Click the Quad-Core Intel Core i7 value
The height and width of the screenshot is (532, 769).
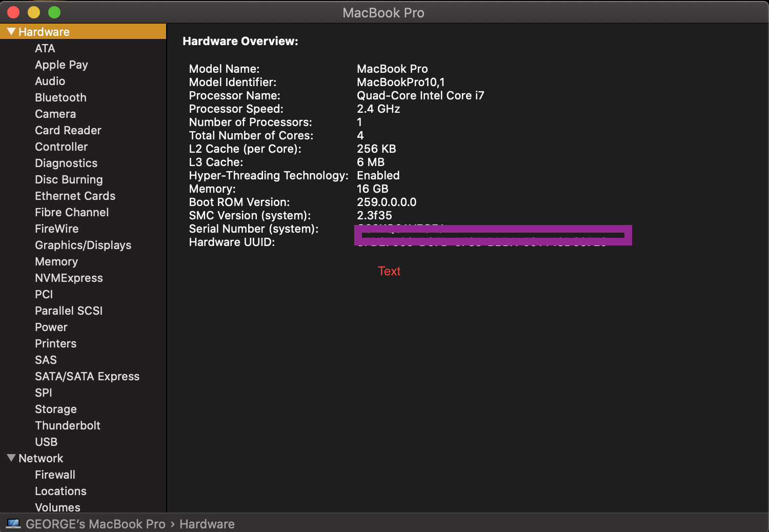(x=420, y=95)
